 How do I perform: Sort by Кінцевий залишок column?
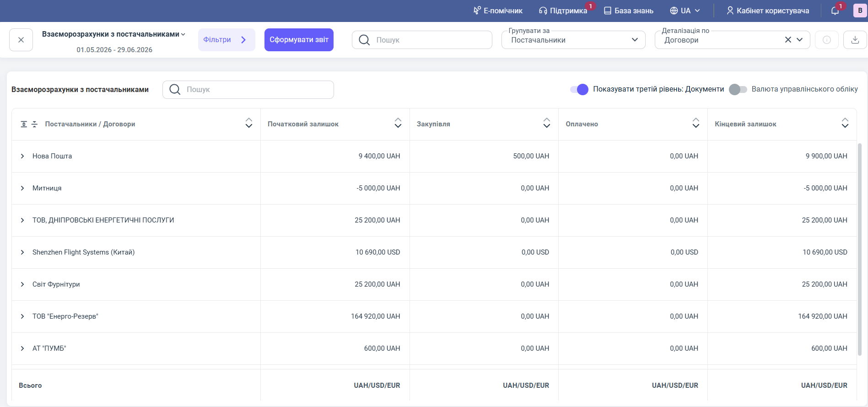coord(845,123)
